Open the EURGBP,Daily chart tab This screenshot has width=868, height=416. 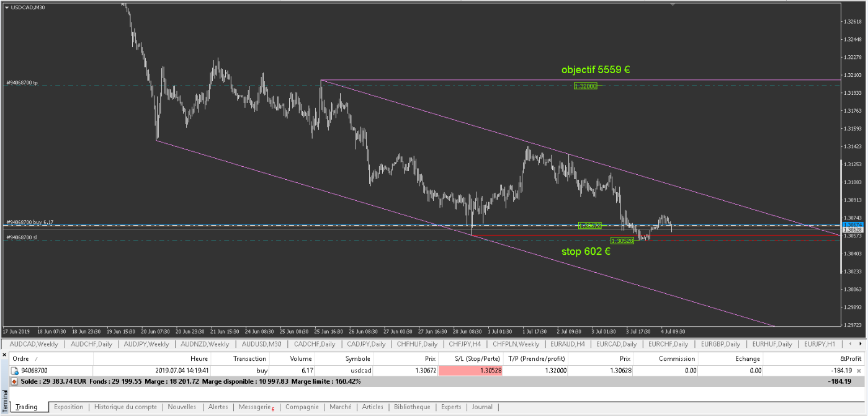tap(720, 343)
